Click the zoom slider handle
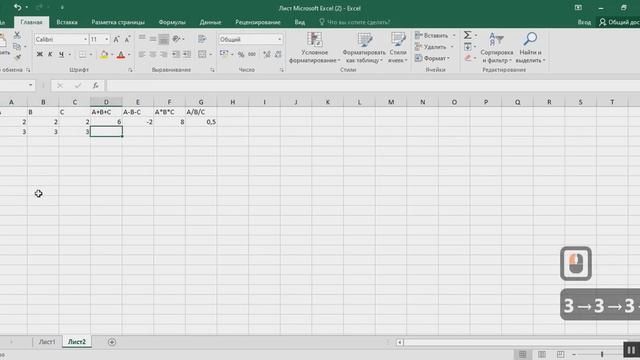Viewport: 640px width, 360px height. click(602, 354)
